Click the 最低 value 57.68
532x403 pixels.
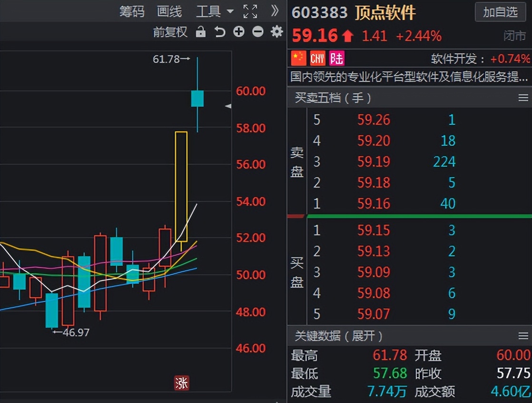(390, 373)
